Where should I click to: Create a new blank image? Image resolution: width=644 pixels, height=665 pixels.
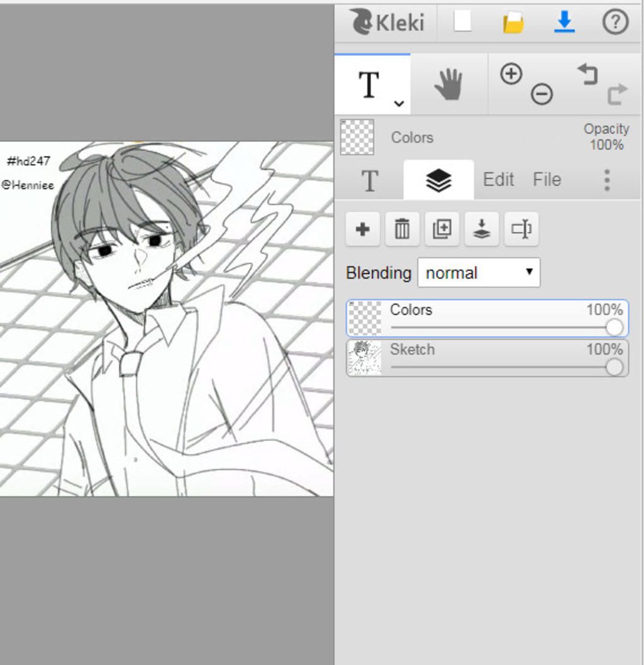[x=462, y=21]
